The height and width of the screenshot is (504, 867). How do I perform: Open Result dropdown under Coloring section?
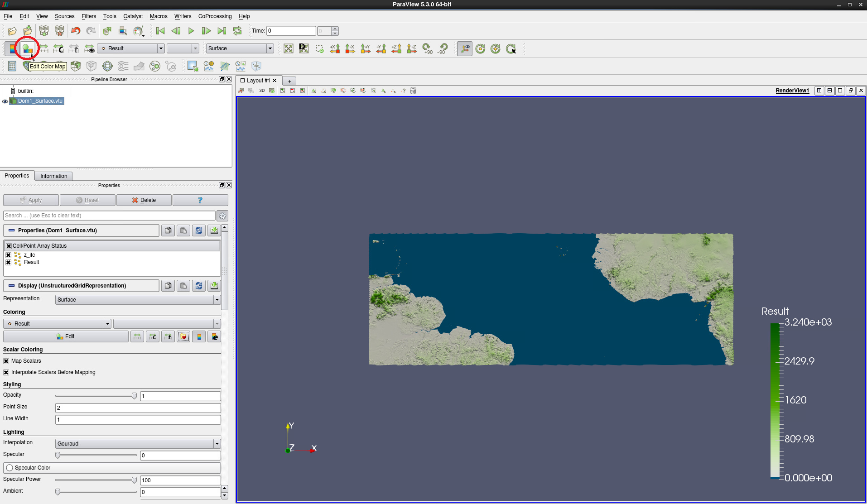(57, 324)
